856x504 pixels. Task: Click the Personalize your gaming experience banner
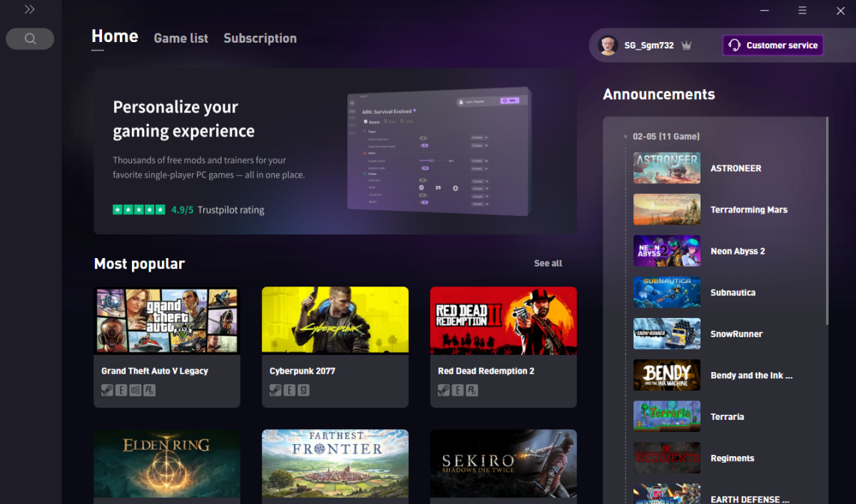(x=335, y=151)
